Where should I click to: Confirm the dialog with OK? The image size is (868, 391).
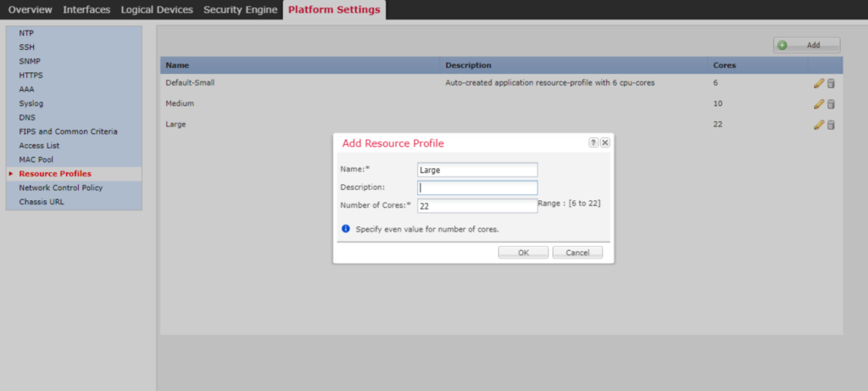(x=523, y=253)
